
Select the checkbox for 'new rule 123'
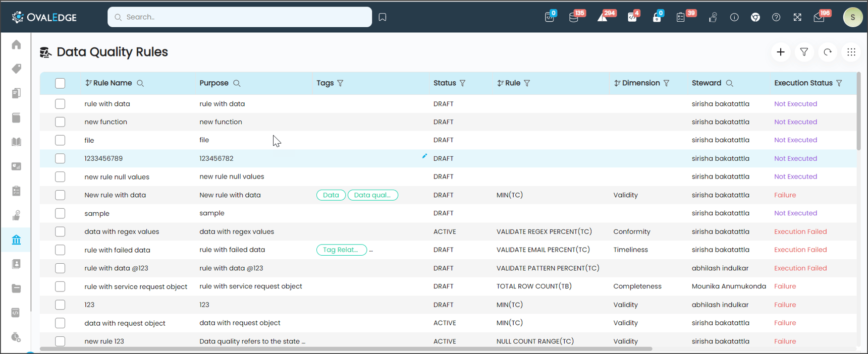click(60, 341)
